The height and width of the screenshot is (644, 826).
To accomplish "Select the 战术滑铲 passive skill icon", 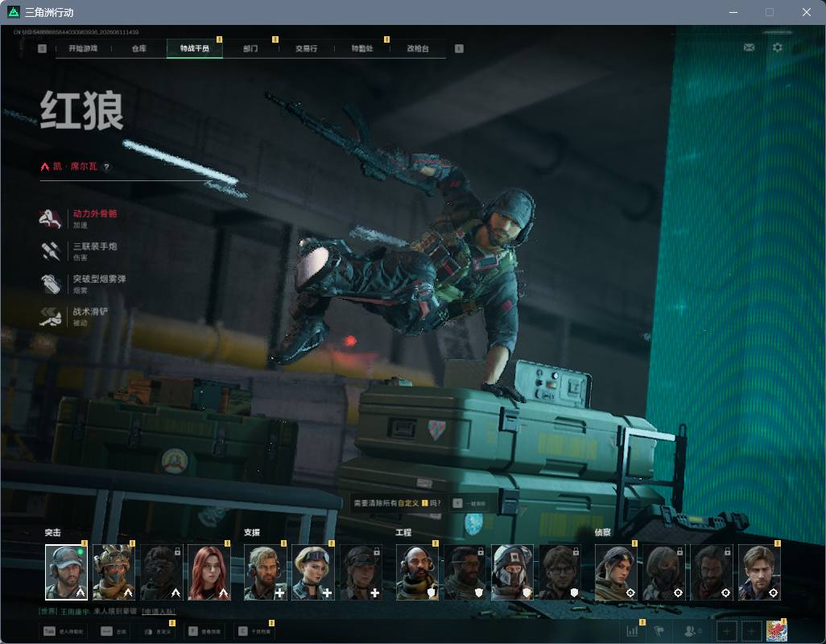I will [x=51, y=316].
